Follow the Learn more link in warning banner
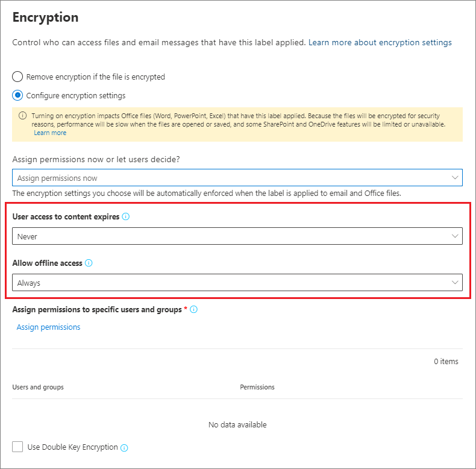This screenshot has height=469, width=476. click(x=50, y=133)
